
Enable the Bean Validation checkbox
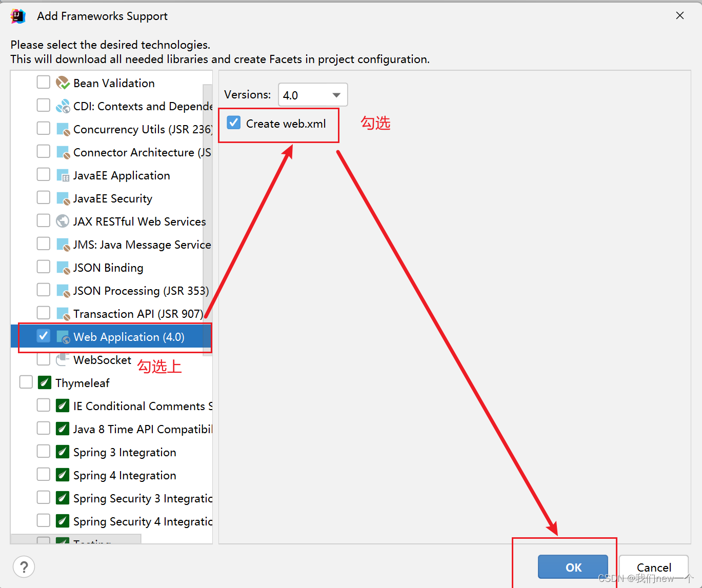point(44,82)
